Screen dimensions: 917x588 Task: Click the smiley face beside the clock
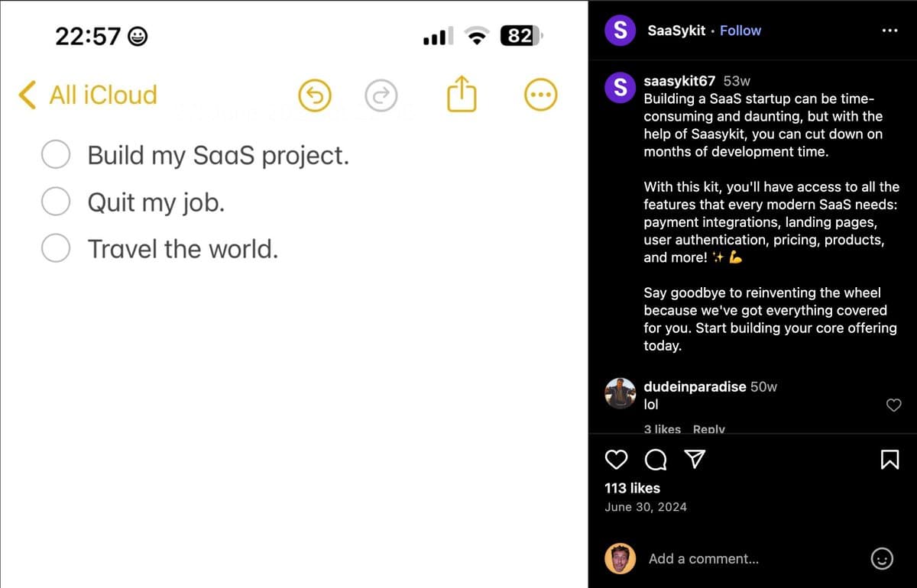138,36
